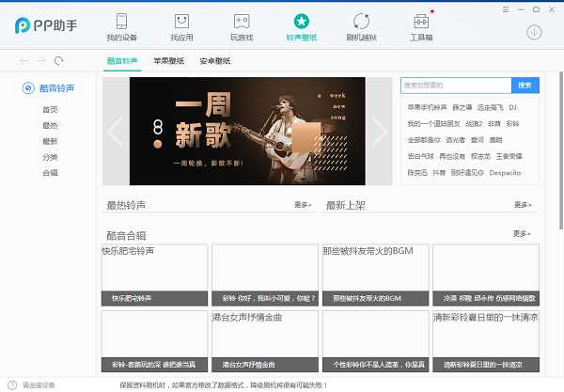The image size is (564, 392).
Task: Click the vertical scrollbar thumb
Action: click(561, 150)
